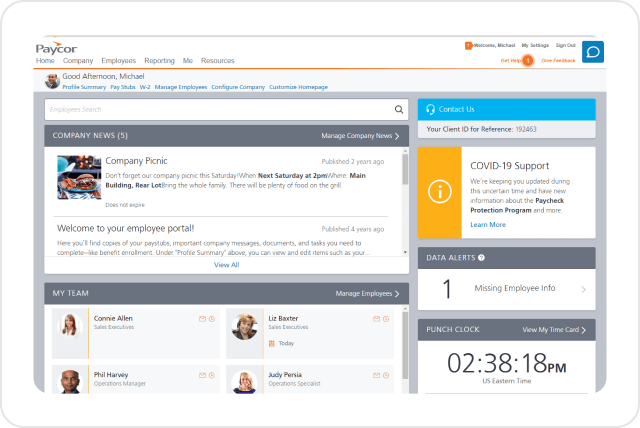
Task: Open the Pay Stubs quick link
Action: pos(122,87)
